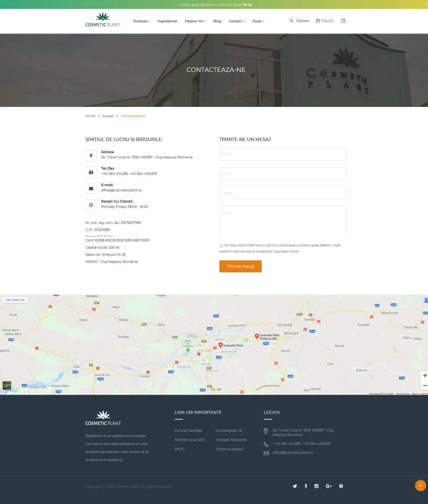The width and height of the screenshot is (428, 504).
Task: Expand the Produse dropdown menu
Action: [x=142, y=21]
